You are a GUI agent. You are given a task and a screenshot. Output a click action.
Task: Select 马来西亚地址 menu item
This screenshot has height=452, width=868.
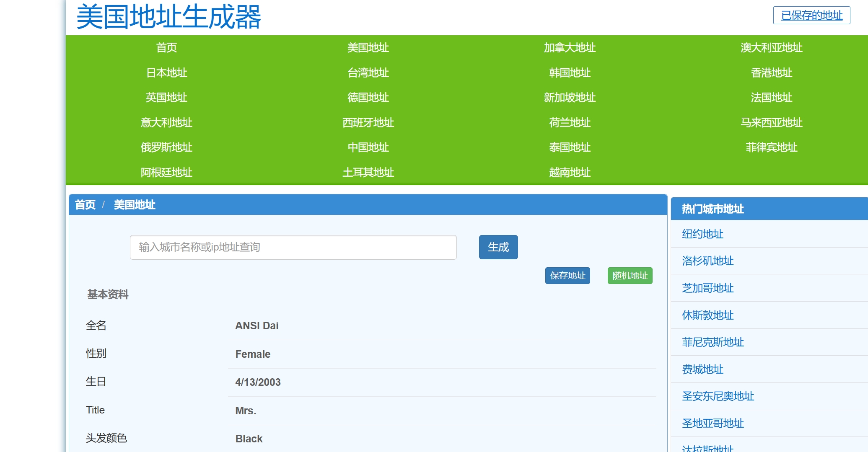click(771, 123)
